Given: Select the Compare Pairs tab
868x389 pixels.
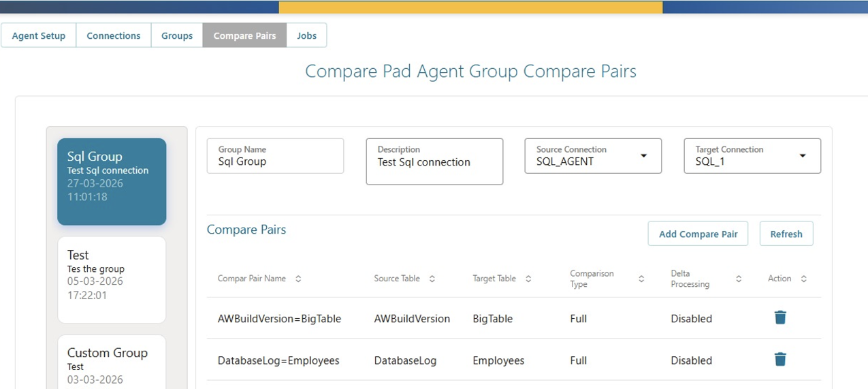Looking at the screenshot, I should (x=244, y=35).
